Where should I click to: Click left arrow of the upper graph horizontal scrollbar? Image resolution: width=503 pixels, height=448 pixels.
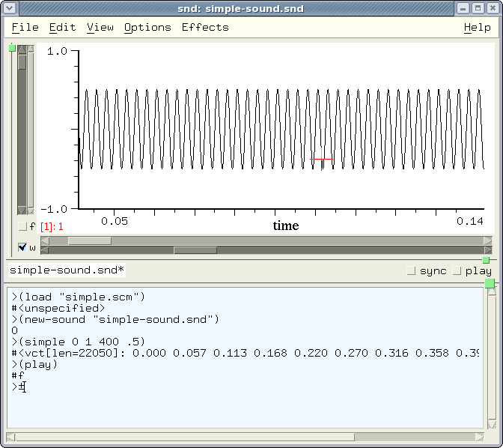click(x=44, y=241)
